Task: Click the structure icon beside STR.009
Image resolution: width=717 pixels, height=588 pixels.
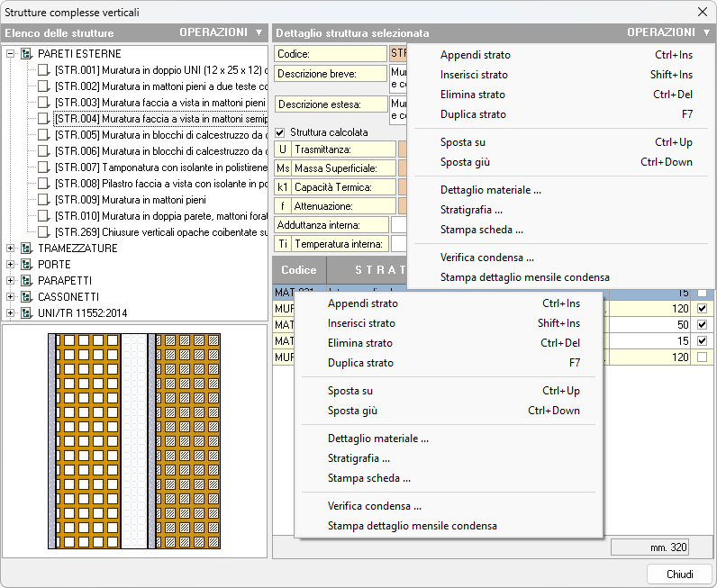Action: [43, 200]
